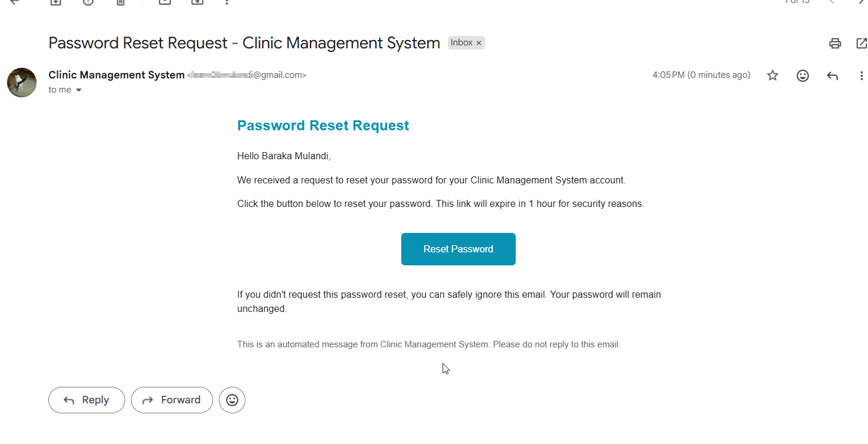868x444 pixels.
Task: Click the reply arrow icon beside the timestamp
Action: tap(833, 75)
